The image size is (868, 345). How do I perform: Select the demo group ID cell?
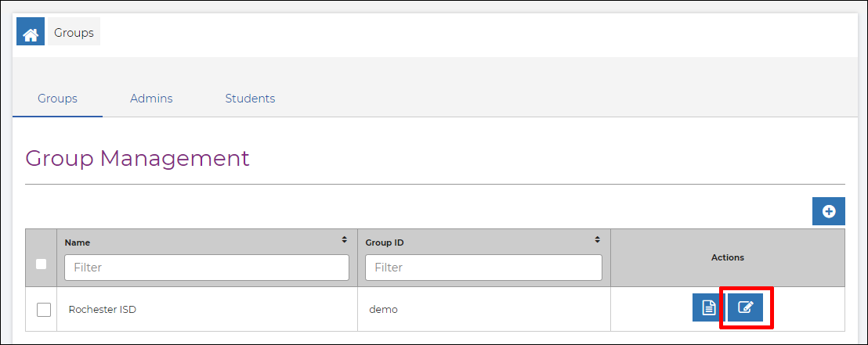point(384,310)
